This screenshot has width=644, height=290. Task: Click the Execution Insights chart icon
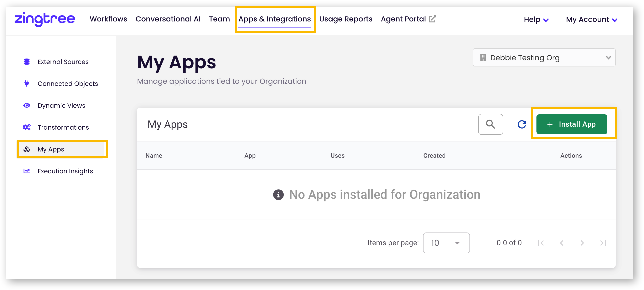pos(27,171)
